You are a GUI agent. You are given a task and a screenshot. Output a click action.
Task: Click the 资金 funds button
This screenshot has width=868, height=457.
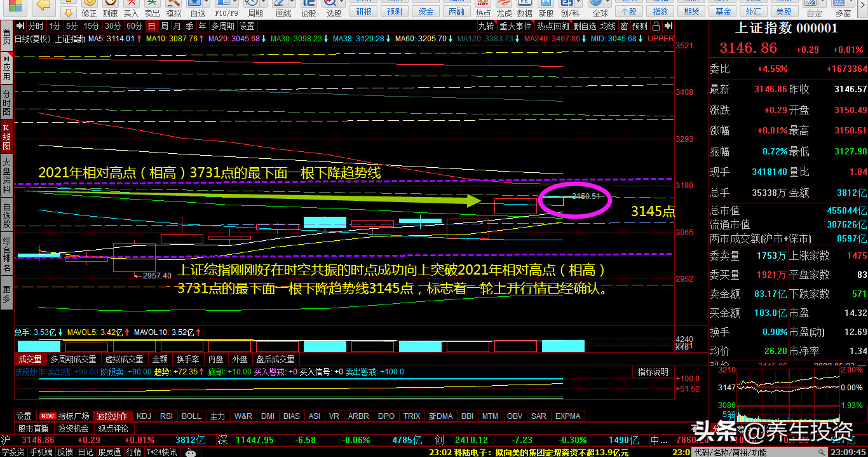click(x=426, y=11)
